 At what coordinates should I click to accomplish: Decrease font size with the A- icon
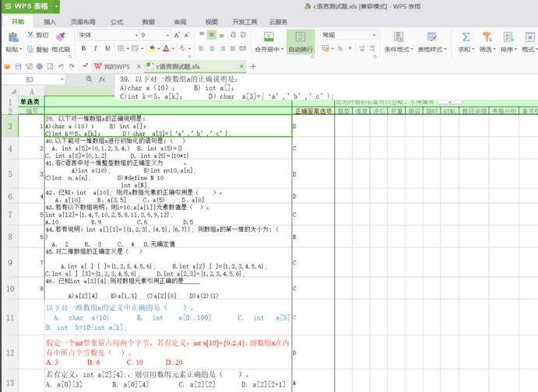tap(187, 35)
